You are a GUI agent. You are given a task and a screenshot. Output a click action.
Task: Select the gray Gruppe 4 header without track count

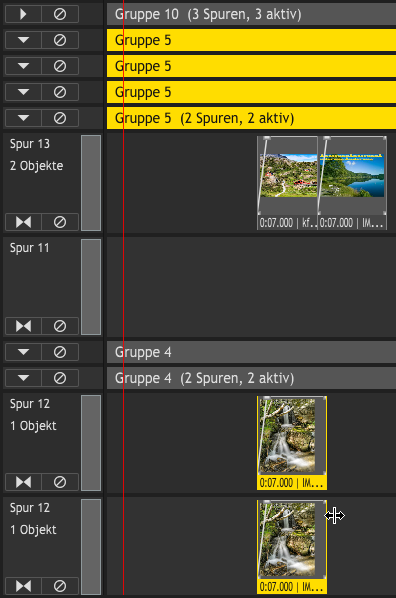coord(251,352)
